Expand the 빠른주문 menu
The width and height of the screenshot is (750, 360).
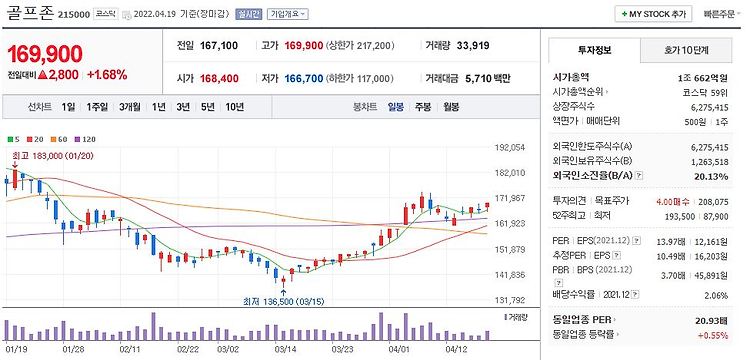pos(721,14)
